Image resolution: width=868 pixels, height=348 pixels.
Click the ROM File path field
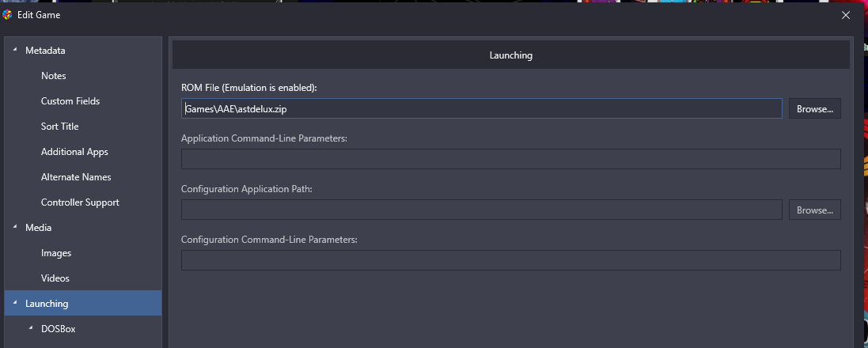pyautogui.click(x=482, y=108)
